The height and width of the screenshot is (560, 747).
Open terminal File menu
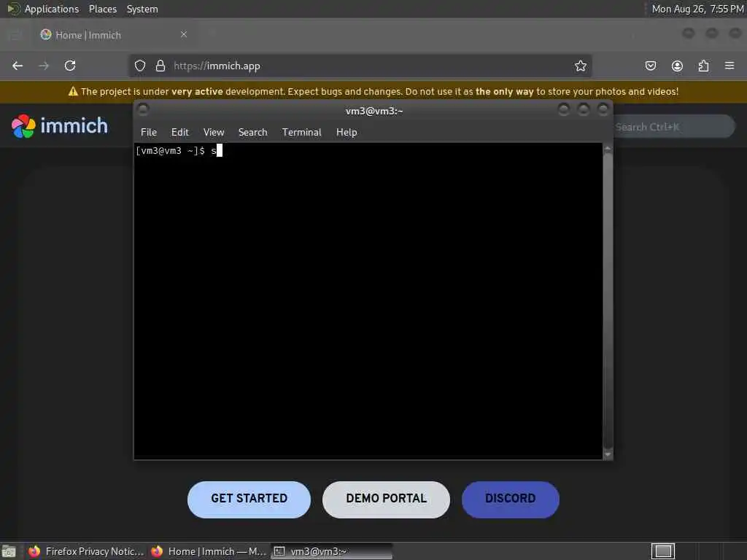[149, 133]
